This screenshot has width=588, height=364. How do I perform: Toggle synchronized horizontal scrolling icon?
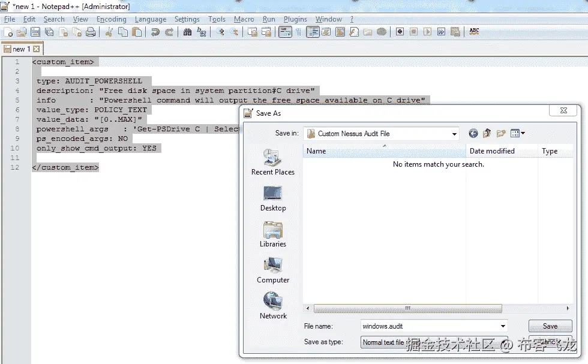coord(266,32)
